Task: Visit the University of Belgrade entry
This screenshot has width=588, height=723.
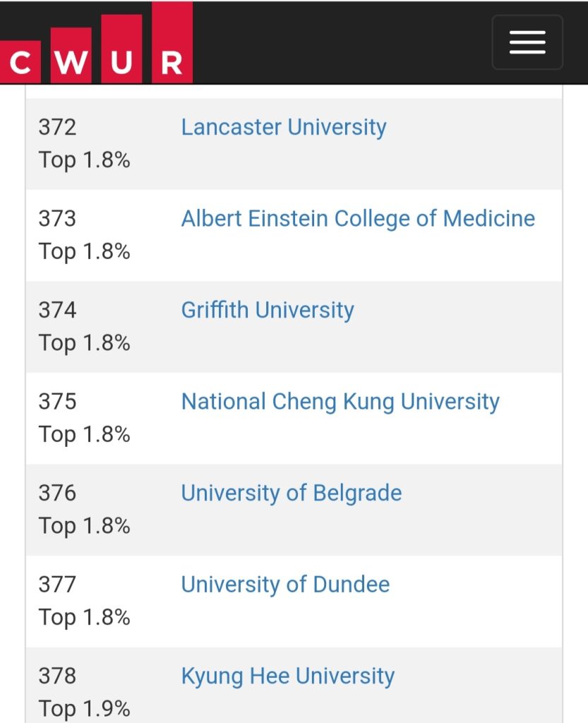Action: click(x=292, y=493)
